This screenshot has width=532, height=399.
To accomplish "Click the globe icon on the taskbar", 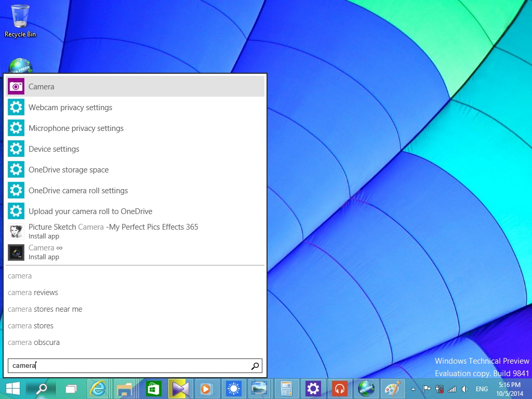I will pyautogui.click(x=366, y=389).
